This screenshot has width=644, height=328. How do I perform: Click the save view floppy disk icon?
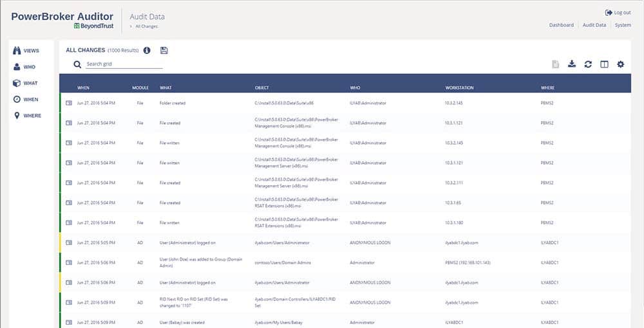pyautogui.click(x=164, y=50)
